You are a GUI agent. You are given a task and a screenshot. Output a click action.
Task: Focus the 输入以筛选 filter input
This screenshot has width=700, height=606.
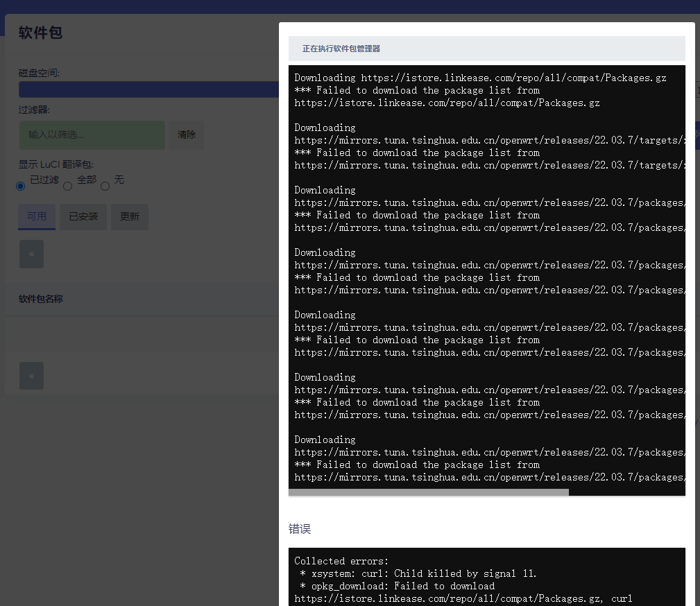(x=92, y=135)
